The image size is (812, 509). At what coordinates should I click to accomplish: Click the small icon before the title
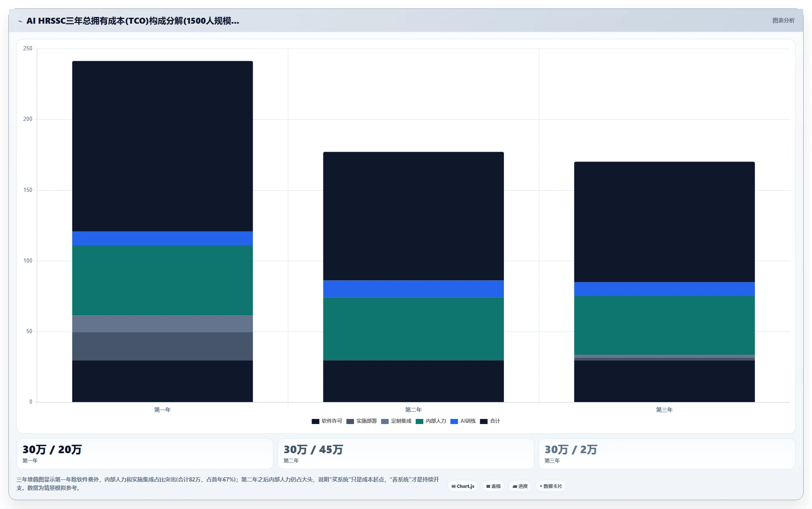pos(20,21)
